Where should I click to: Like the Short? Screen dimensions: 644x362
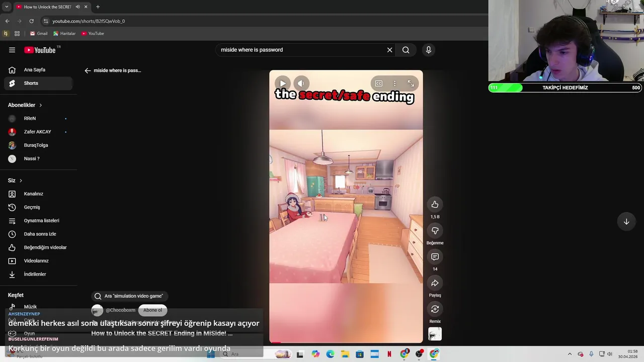tap(435, 205)
